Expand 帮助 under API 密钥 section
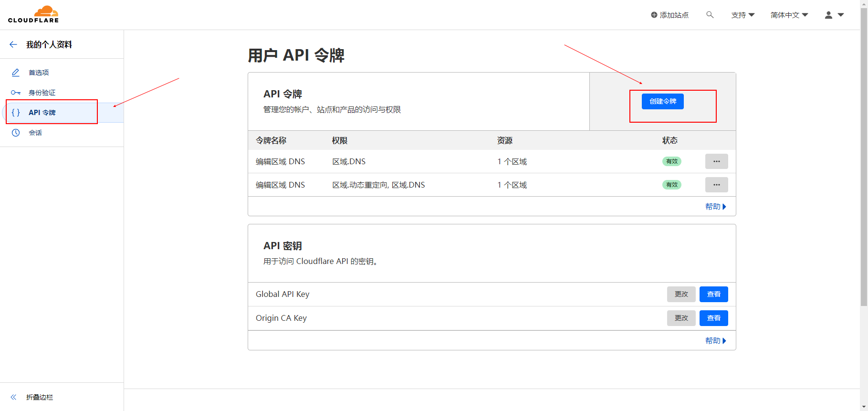This screenshot has height=411, width=868. tap(715, 340)
